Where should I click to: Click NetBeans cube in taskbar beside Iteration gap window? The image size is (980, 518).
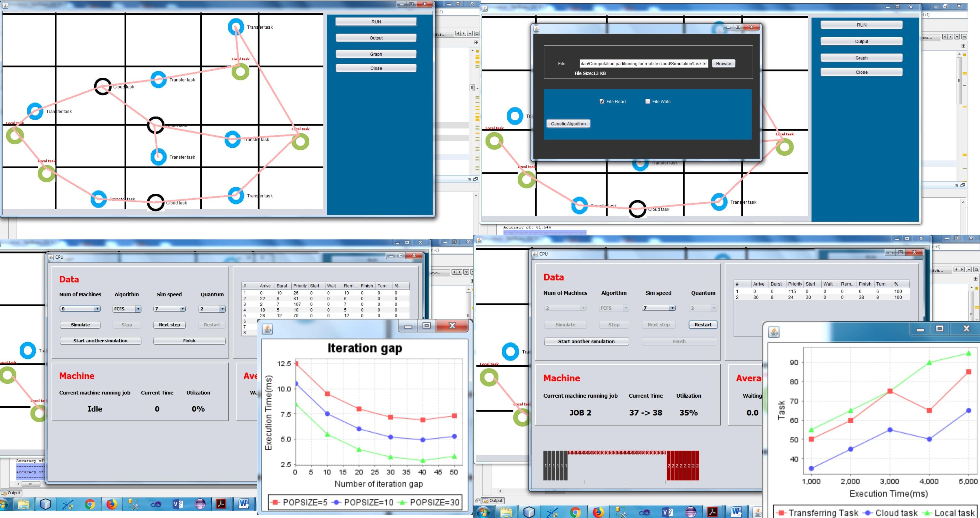[45, 504]
